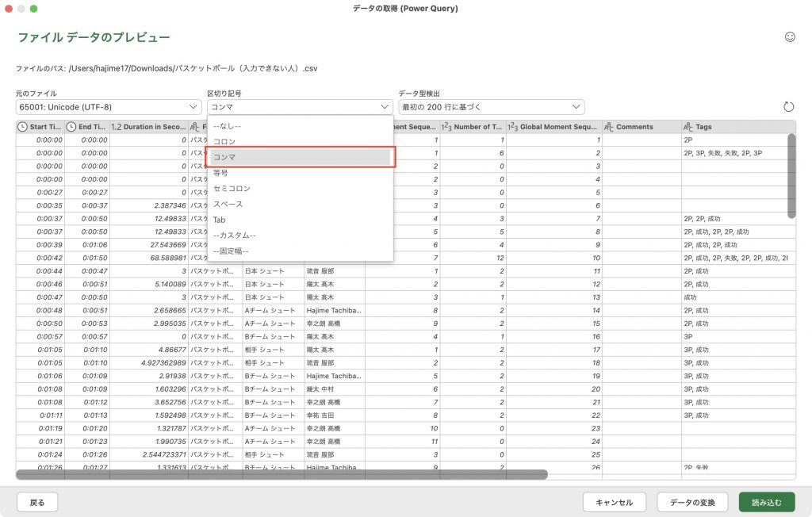
Task: Click the refresh preview icon
Action: (x=788, y=107)
